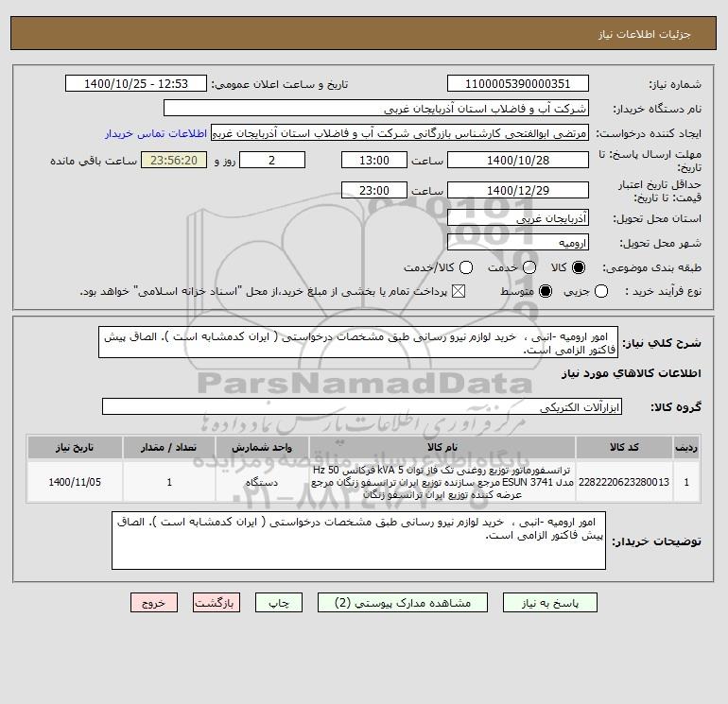Screen dimensions: 728x704
Task: Click the شرح کلی نیاز description box
Action: pos(358,342)
